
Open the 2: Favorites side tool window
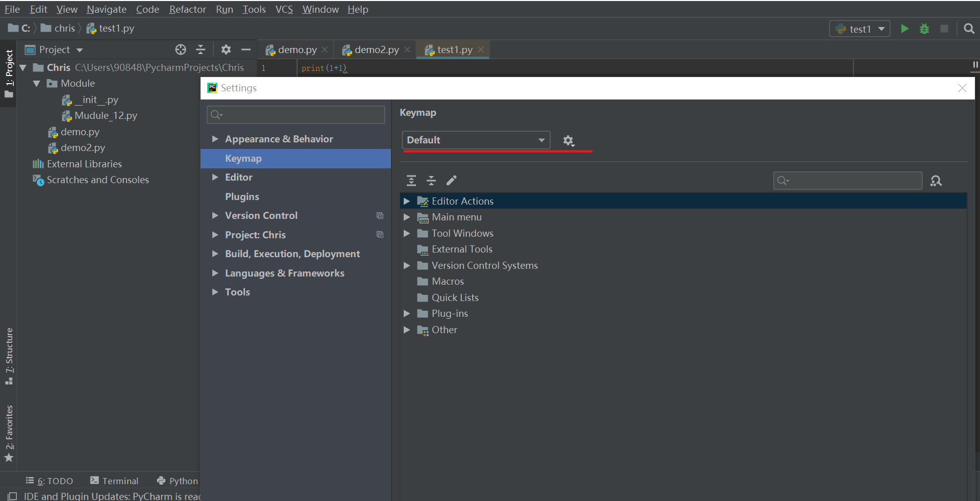point(9,434)
